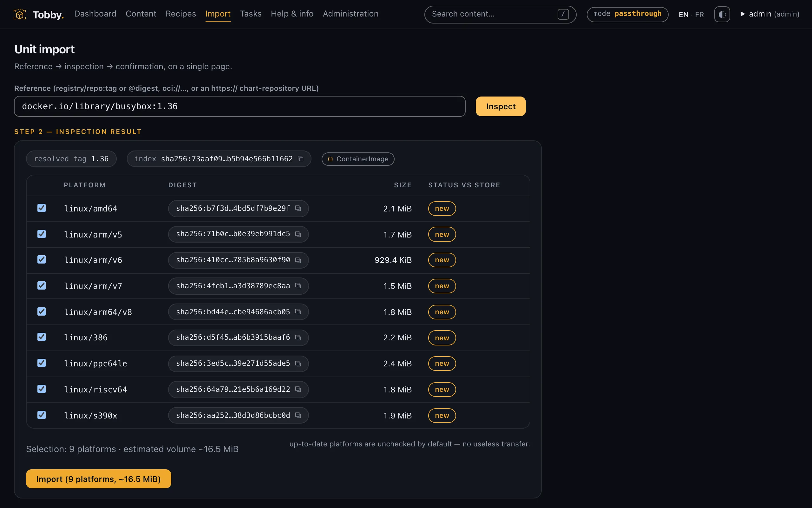The width and height of the screenshot is (812, 508).
Task: Click the sha256:410cc…785b8a9630f90 digest text
Action: tap(233, 260)
